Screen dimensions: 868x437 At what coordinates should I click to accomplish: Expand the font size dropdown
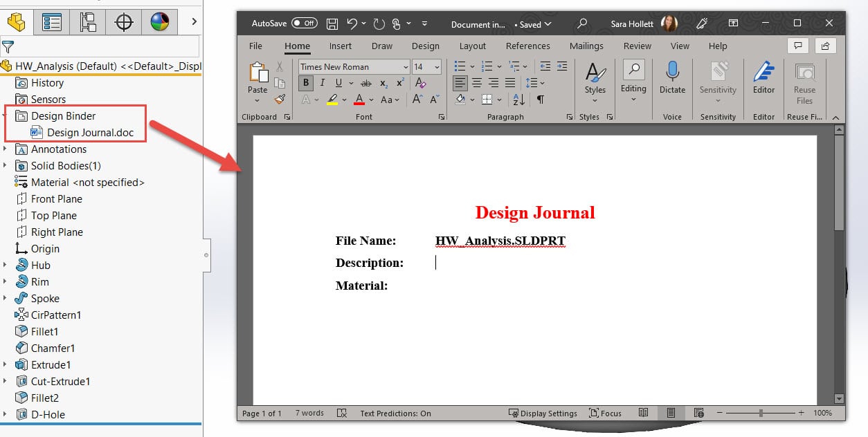[x=437, y=66]
